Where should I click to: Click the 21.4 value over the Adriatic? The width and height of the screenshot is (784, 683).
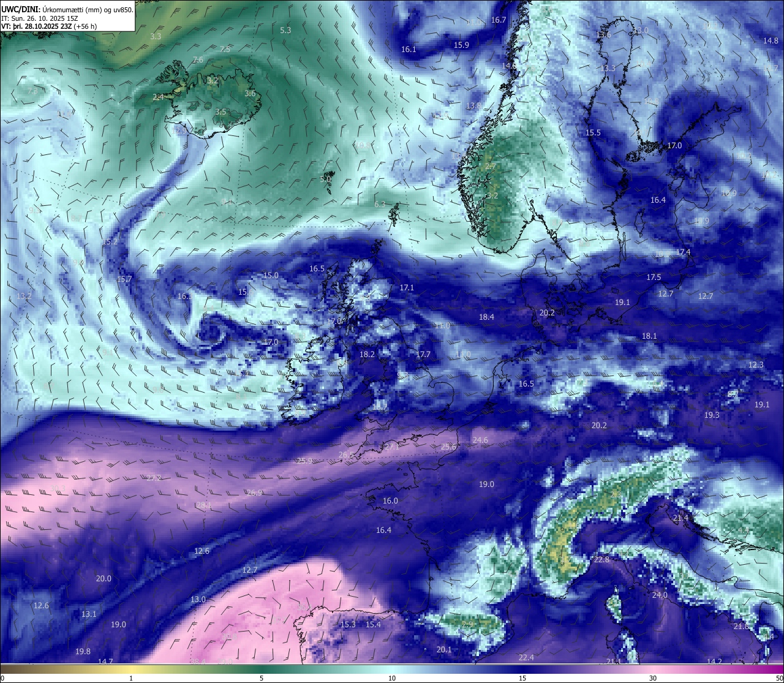click(x=680, y=518)
